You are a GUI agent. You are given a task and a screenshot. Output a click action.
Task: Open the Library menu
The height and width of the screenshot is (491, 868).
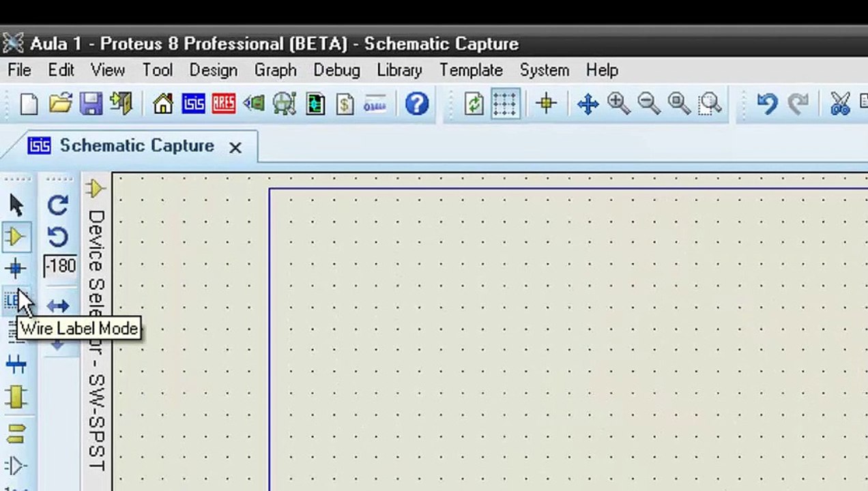[399, 70]
